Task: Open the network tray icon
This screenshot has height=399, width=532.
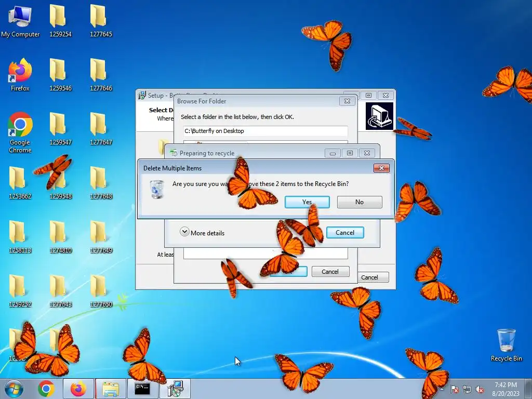Action: [x=467, y=390]
